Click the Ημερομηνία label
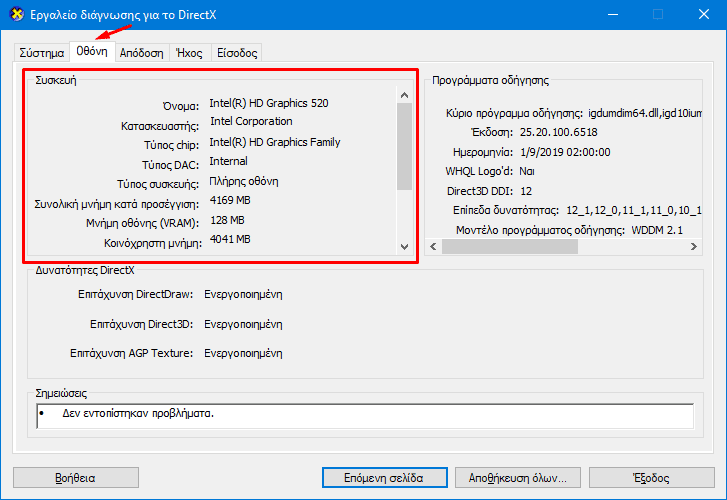The width and height of the screenshot is (727, 500). click(x=483, y=152)
